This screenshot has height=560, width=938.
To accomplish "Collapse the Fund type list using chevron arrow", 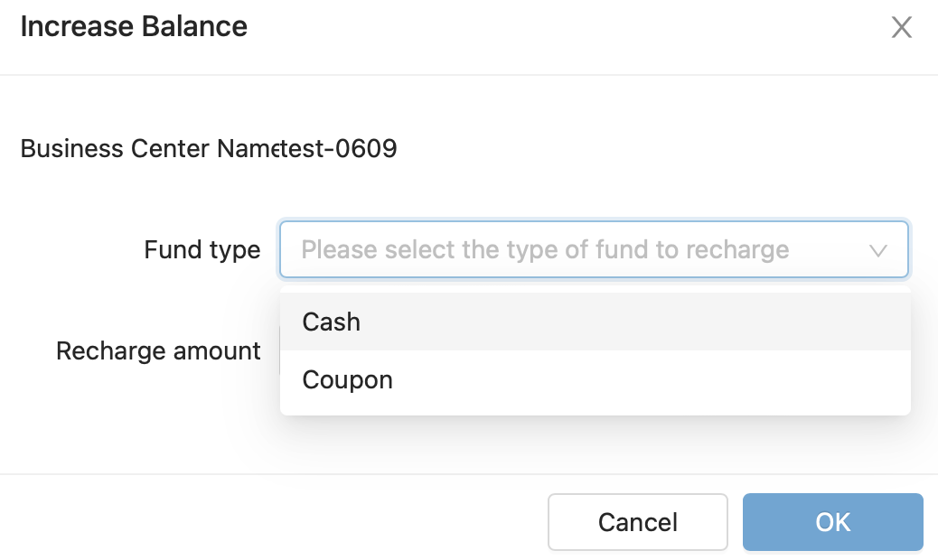I will [878, 250].
